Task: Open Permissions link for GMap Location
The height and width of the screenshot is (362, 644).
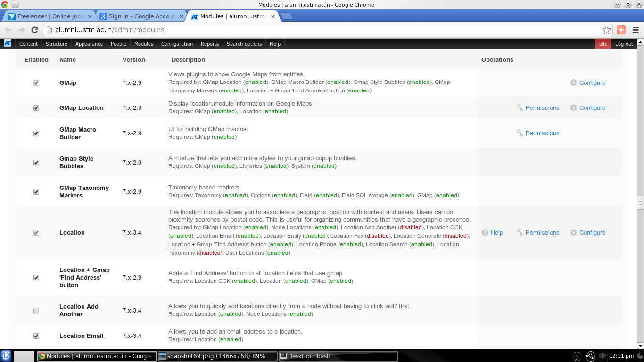Action: click(x=542, y=108)
